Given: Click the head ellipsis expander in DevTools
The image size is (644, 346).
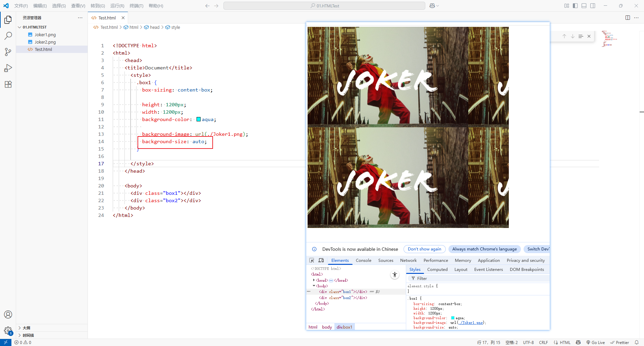Looking at the screenshot, I should point(331,280).
